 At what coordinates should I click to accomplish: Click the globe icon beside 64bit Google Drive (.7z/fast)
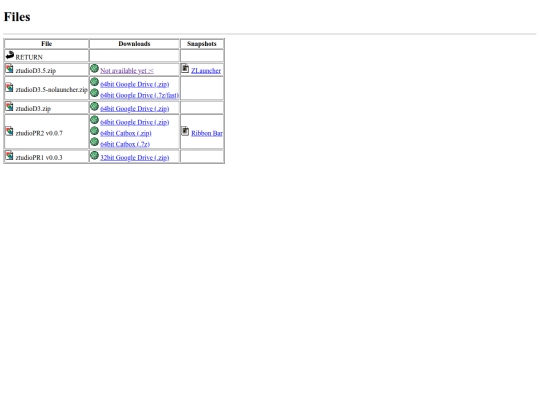tap(94, 93)
